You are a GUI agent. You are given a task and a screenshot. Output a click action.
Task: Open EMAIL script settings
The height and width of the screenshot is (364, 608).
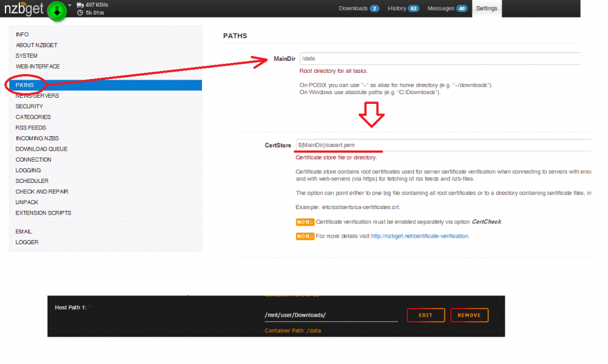pos(24,232)
